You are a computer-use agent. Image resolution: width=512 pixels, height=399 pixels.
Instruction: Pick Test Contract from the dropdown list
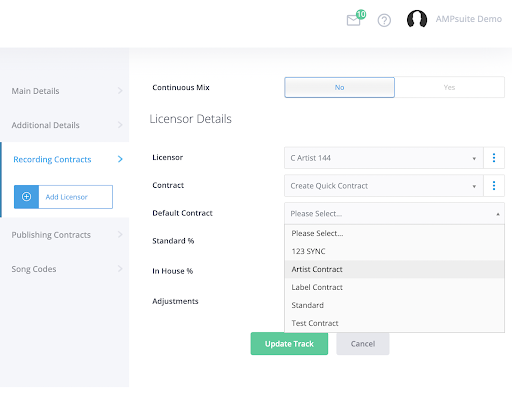(x=394, y=323)
